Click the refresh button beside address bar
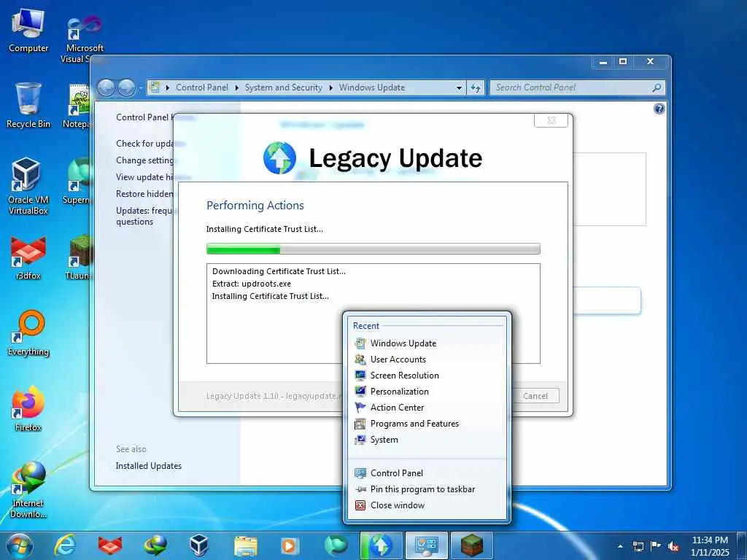 point(476,87)
